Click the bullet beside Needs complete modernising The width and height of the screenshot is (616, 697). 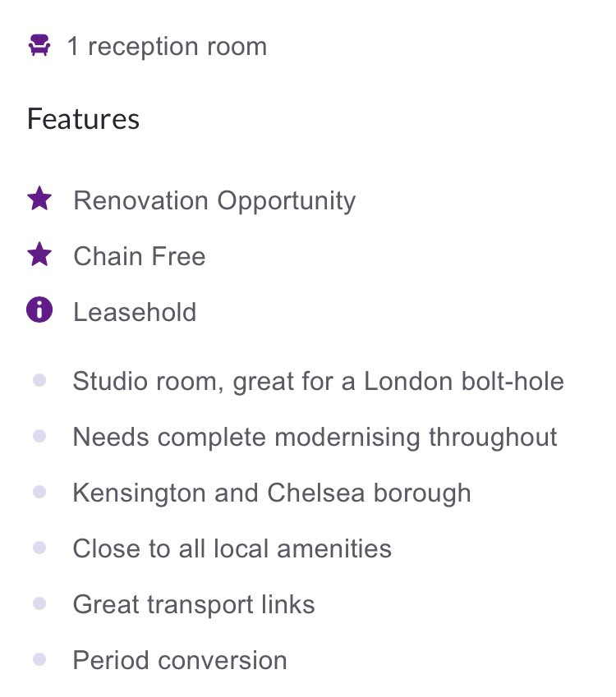(x=39, y=436)
